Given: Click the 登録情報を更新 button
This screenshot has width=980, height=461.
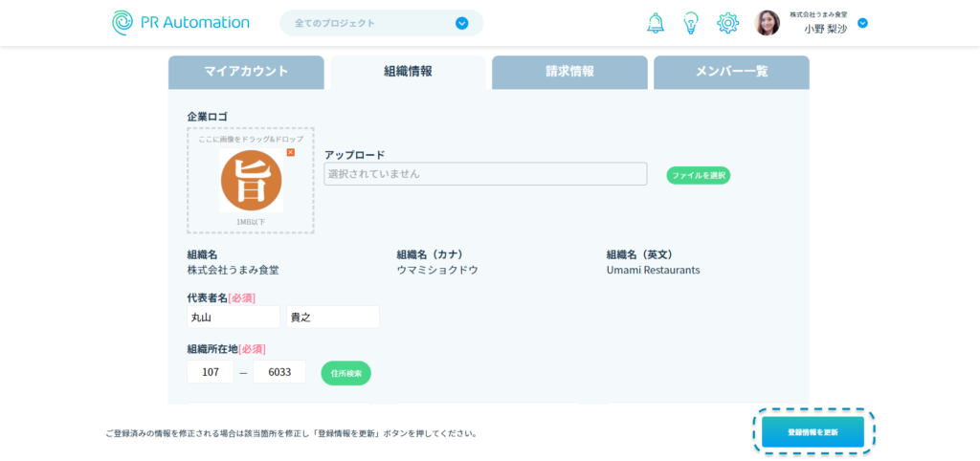Looking at the screenshot, I should (x=813, y=432).
